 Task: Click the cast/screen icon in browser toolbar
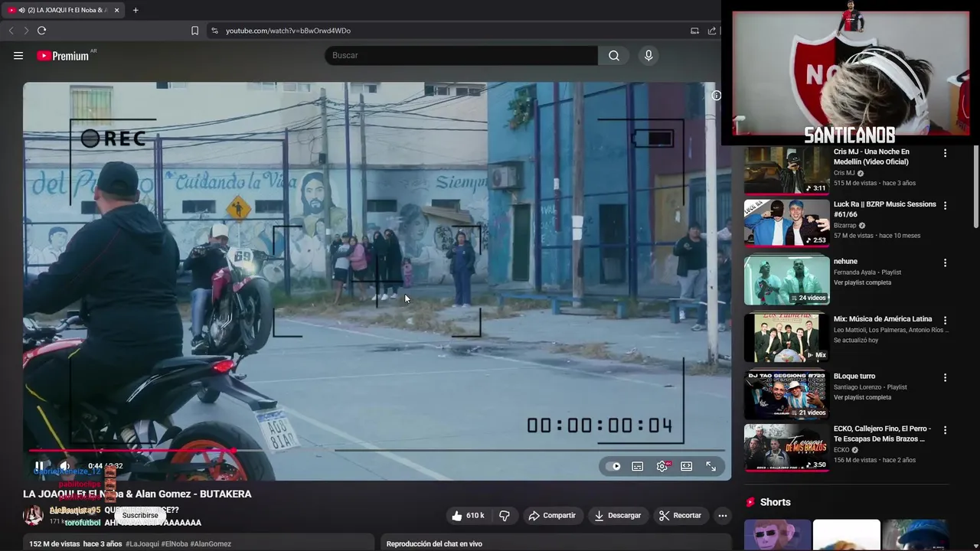[x=694, y=31]
